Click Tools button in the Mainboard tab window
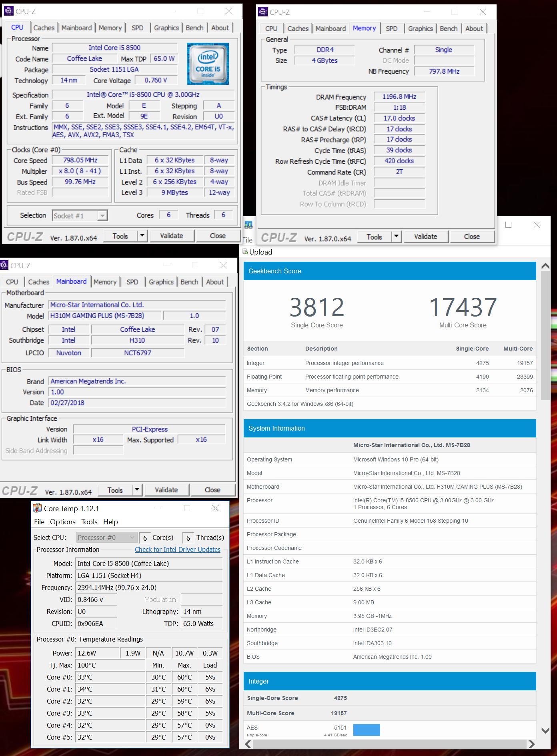Screen dimensions: 557x756 pyautogui.click(x=115, y=489)
